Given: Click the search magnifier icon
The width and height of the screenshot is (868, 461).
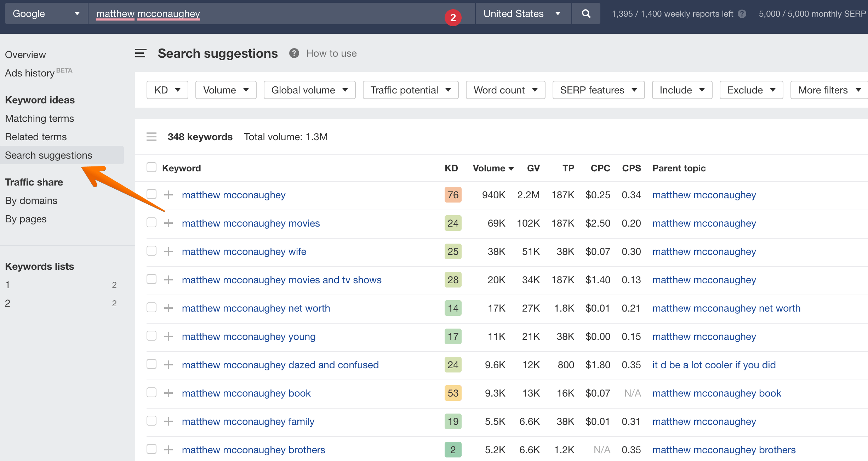Looking at the screenshot, I should pyautogui.click(x=586, y=13).
